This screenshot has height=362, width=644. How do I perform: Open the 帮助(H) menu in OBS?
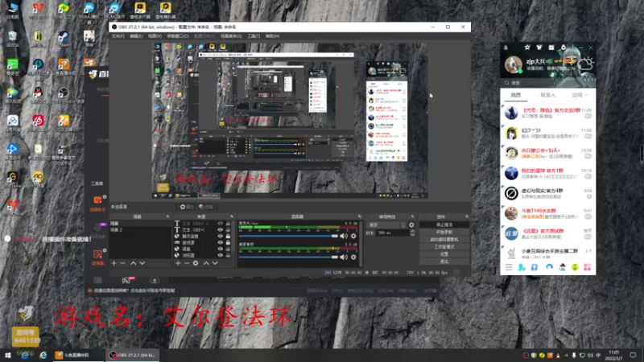(272, 36)
